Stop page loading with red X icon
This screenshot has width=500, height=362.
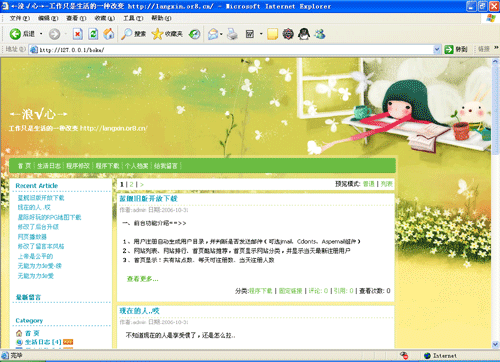coord(78,34)
